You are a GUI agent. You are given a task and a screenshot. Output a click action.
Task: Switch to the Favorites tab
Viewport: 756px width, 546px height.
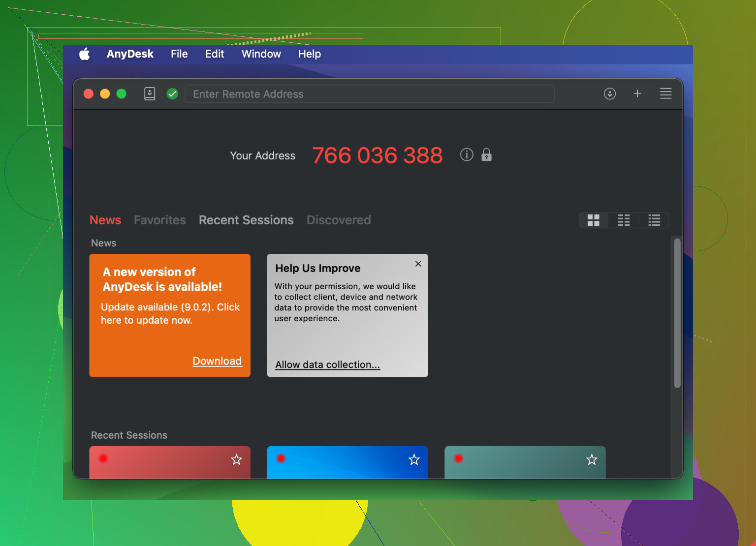160,220
